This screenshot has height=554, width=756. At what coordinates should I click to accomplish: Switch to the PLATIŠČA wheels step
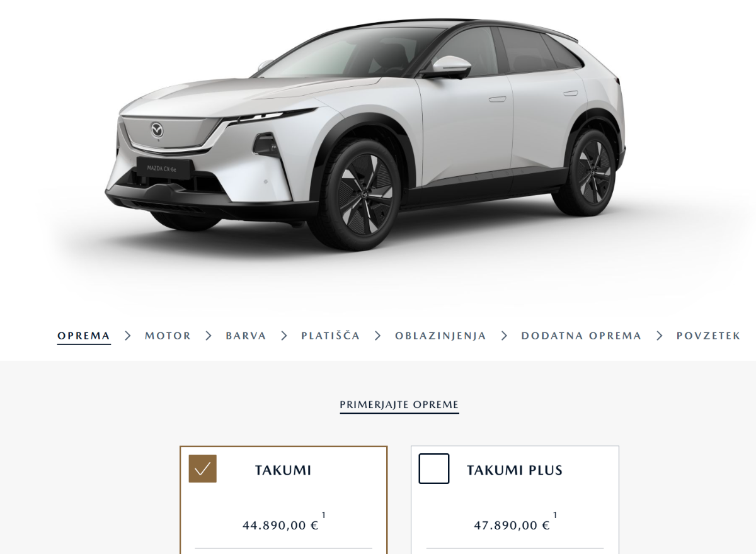(331, 336)
